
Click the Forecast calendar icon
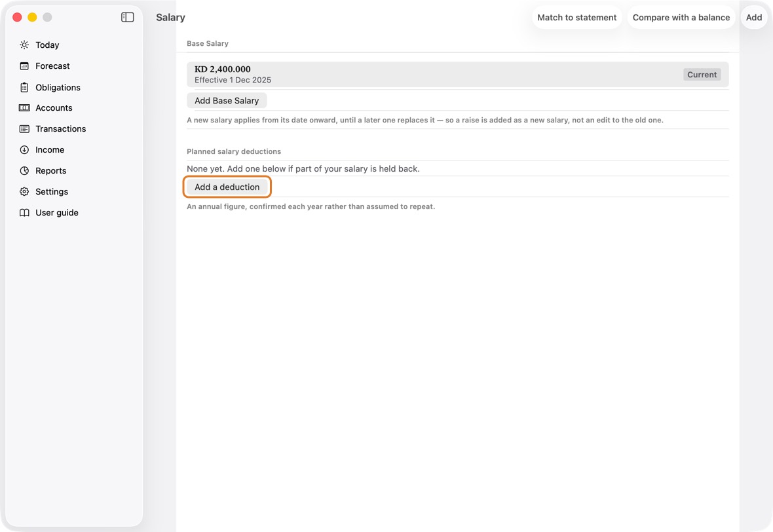tap(24, 66)
